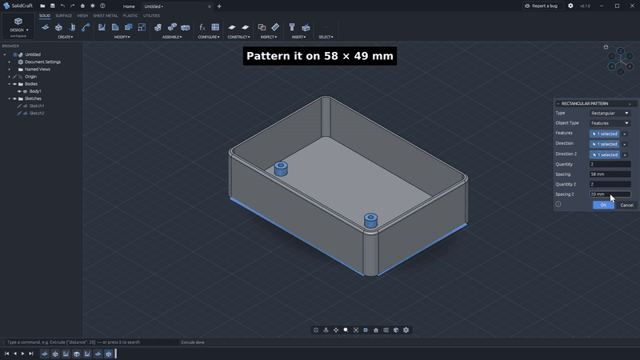The width and height of the screenshot is (640, 360).
Task: Open the CONSTRUCT group dropdown
Action: [x=238, y=37]
